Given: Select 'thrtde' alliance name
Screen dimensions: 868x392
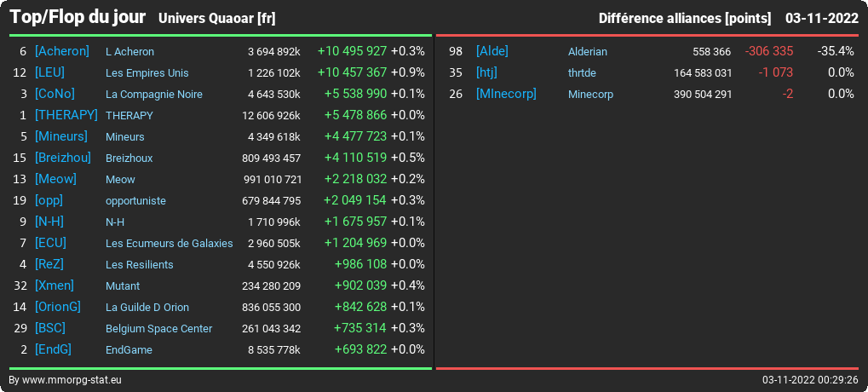Looking at the screenshot, I should click(583, 73).
